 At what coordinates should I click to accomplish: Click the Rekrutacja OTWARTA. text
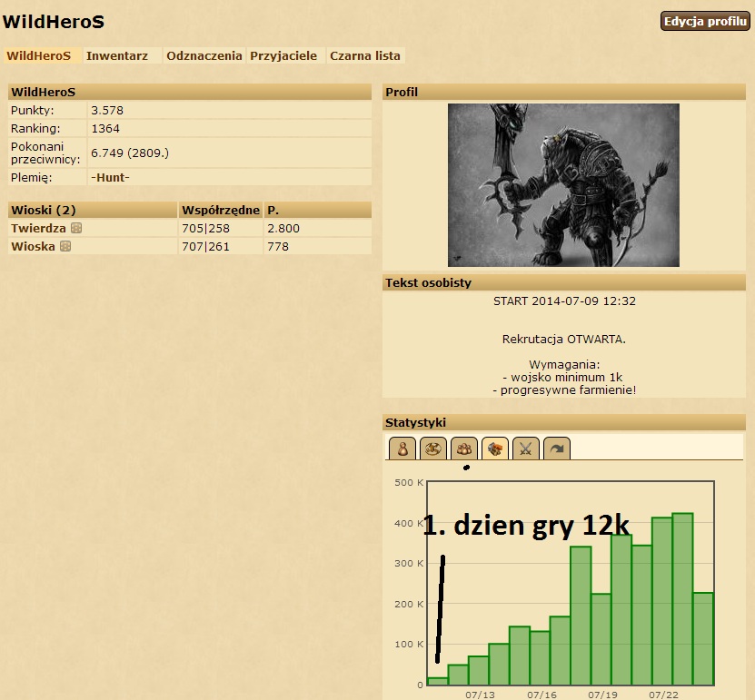[x=564, y=340]
